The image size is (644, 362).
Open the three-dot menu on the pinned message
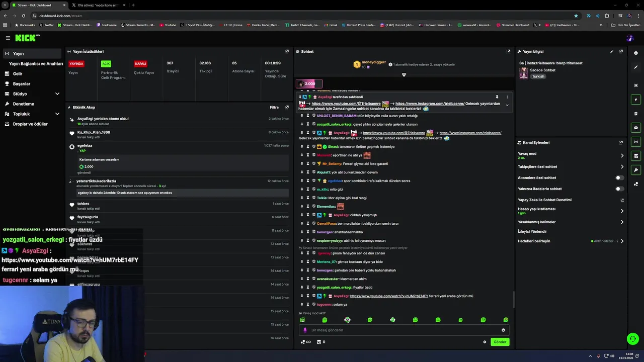click(x=507, y=97)
